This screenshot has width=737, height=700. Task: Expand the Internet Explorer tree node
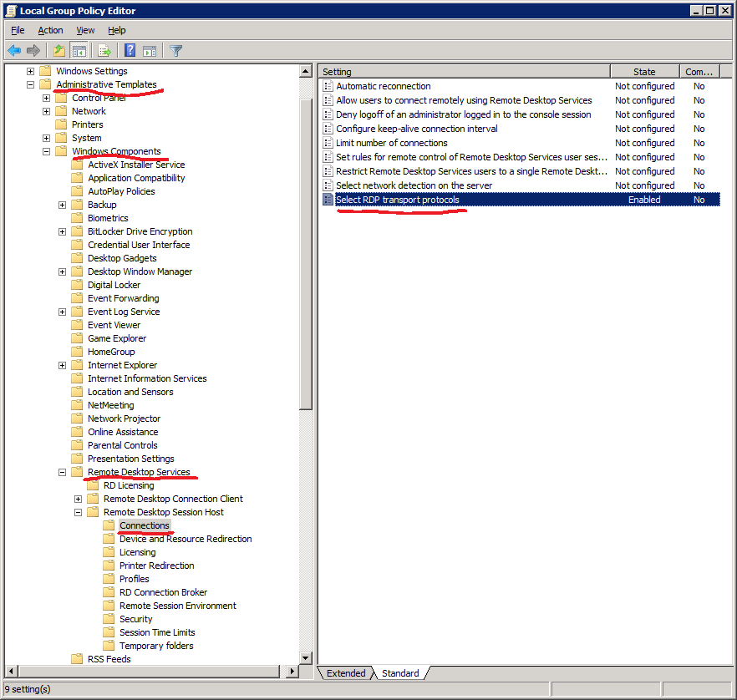tap(62, 365)
